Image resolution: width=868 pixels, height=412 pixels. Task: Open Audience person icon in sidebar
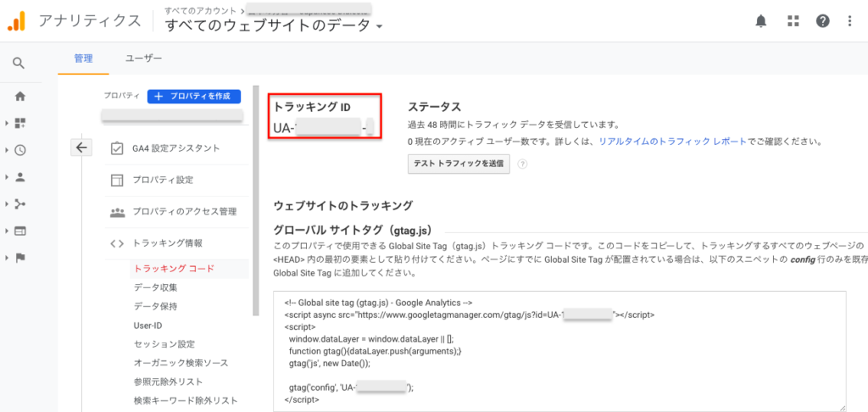pyautogui.click(x=20, y=177)
